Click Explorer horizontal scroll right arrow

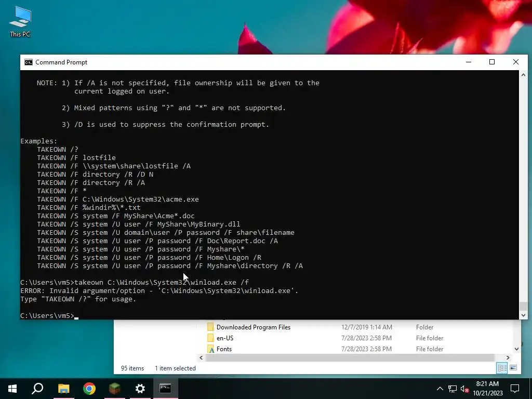coord(508,357)
